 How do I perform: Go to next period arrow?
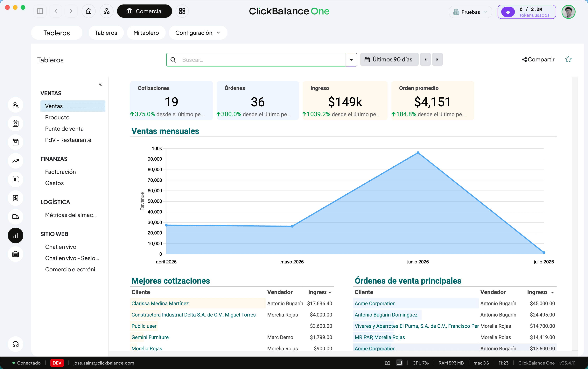(x=437, y=59)
